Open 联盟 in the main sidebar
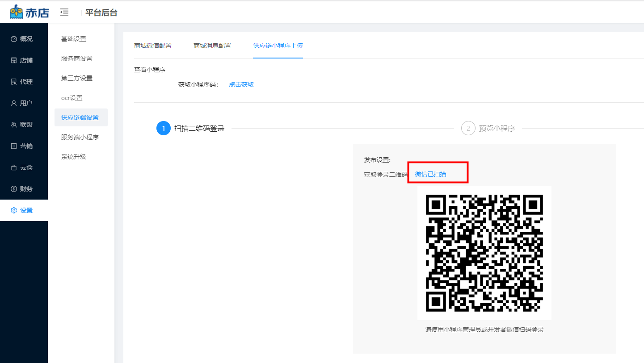 click(24, 125)
